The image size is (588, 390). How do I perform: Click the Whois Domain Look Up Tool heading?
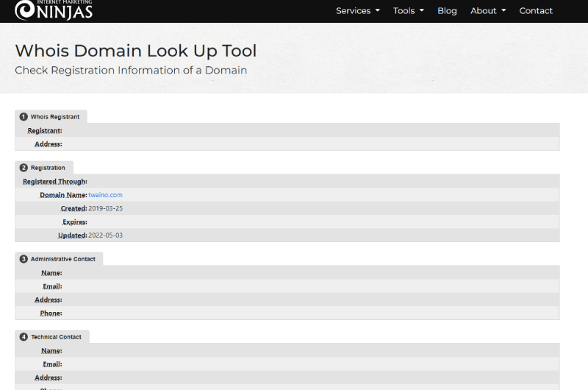(x=136, y=51)
